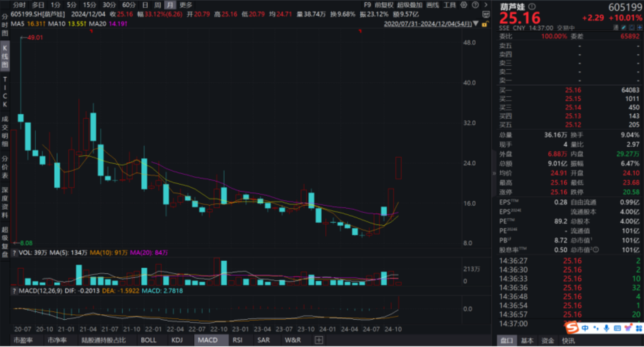This screenshot has height=347, width=644.
Task: Click the add indicator plus icon
Action: pyautogui.click(x=319, y=340)
